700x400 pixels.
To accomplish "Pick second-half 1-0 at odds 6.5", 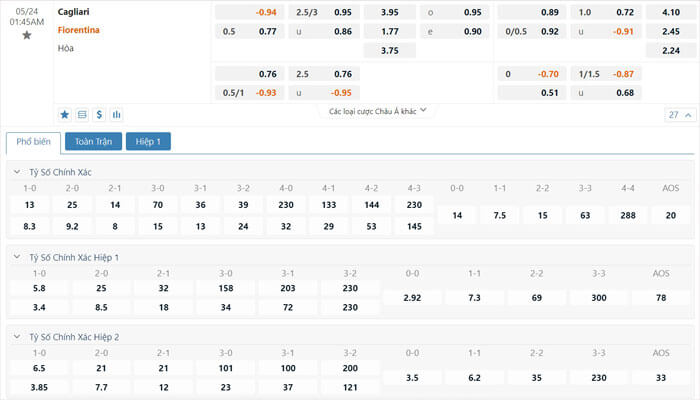I will coord(39,368).
